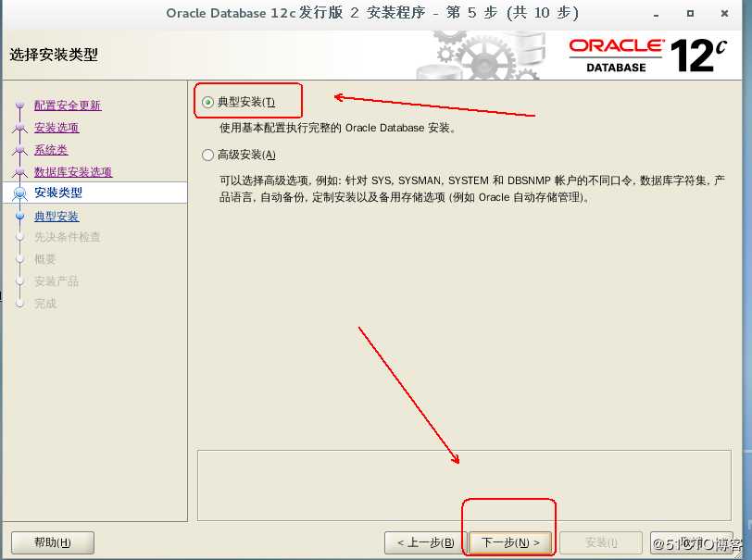
Task: Select the 典型安装(T) radio button
Action: click(207, 102)
